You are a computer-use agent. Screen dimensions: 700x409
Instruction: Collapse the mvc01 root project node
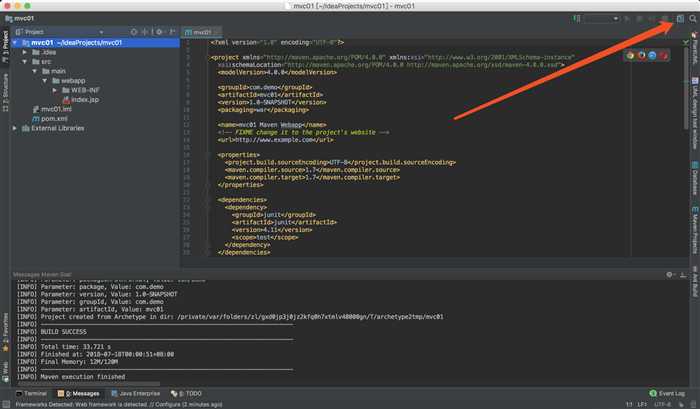click(16, 43)
